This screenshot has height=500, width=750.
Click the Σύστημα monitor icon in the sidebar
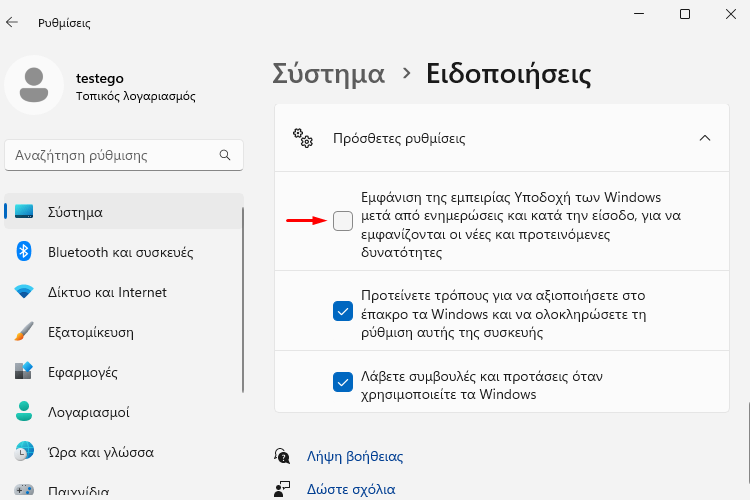(24, 211)
